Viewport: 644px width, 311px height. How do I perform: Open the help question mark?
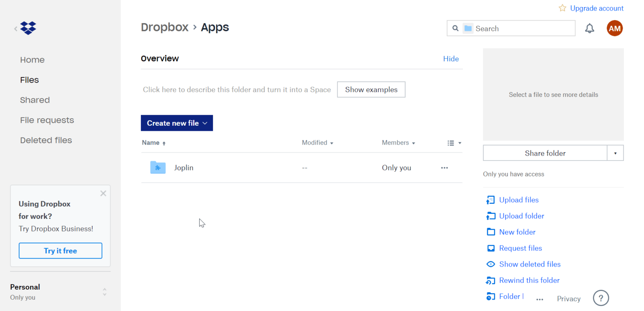(601, 298)
